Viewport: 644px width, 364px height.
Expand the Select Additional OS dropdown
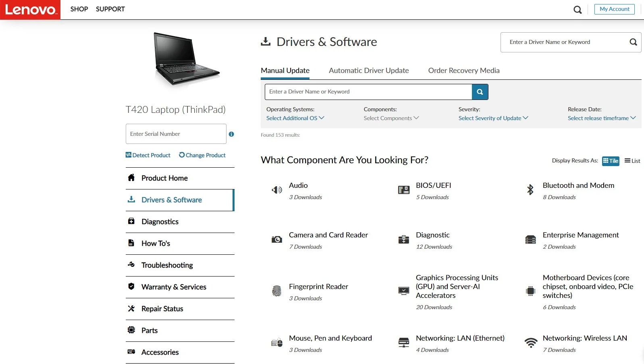295,118
